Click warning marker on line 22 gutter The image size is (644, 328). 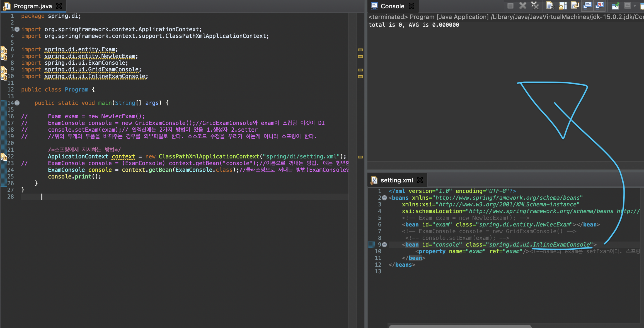point(4,157)
